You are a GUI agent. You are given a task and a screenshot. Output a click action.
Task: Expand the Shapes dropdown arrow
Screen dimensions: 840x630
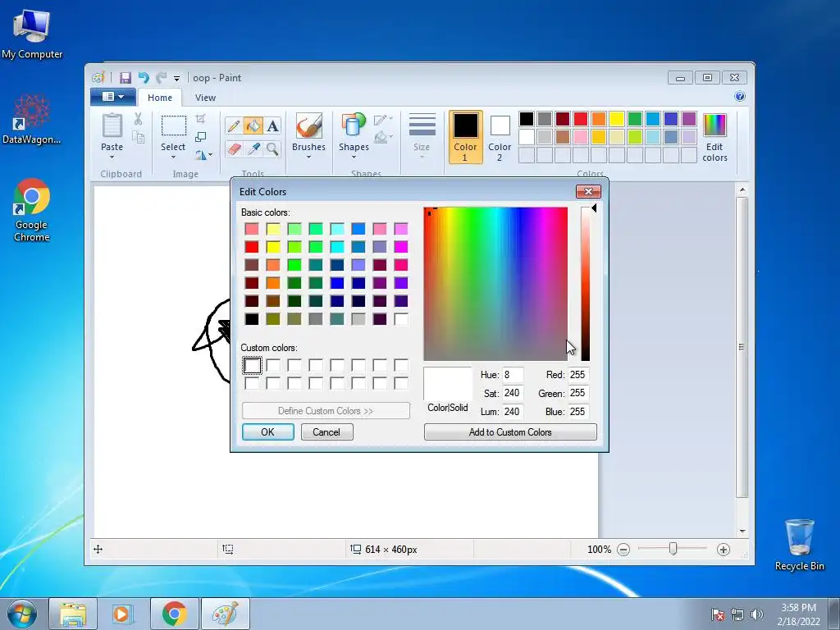pos(354,157)
